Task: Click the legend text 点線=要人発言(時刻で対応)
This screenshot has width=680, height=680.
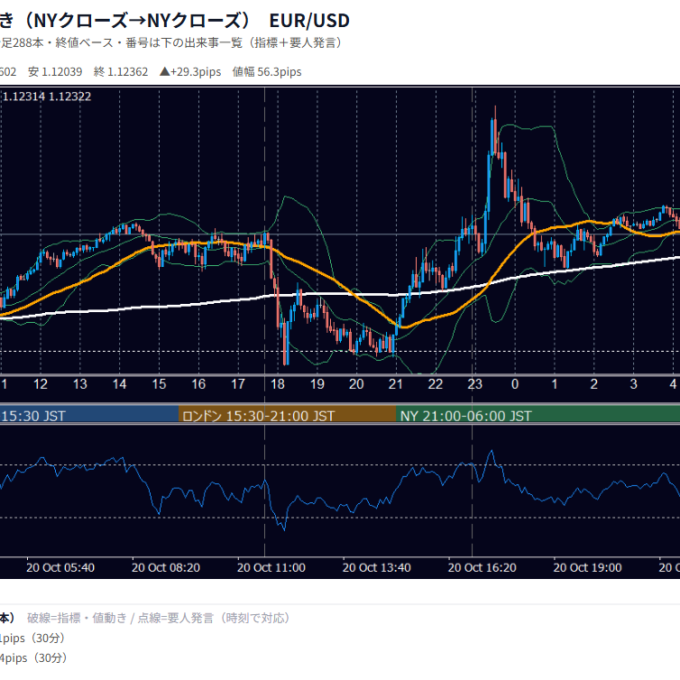Action: click(214, 618)
